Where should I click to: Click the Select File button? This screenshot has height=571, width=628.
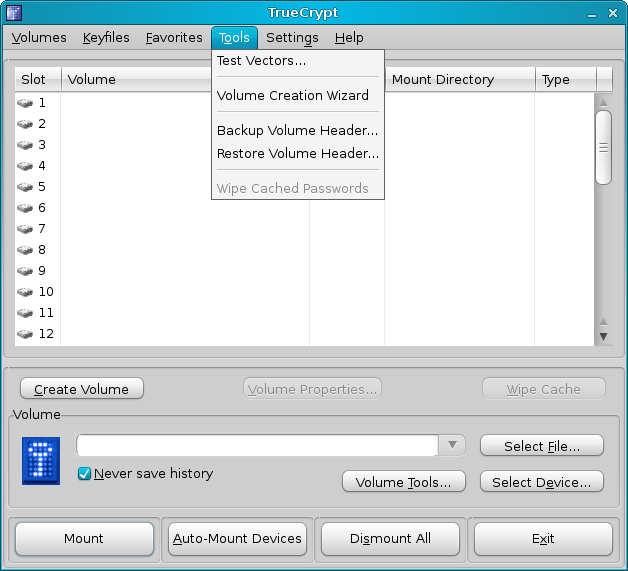pyautogui.click(x=542, y=446)
